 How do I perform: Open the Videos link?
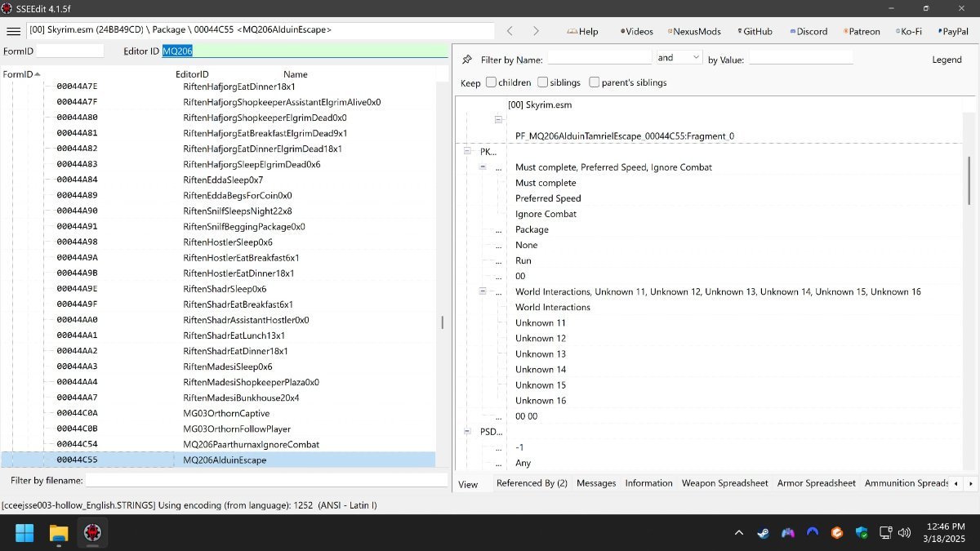point(637,31)
